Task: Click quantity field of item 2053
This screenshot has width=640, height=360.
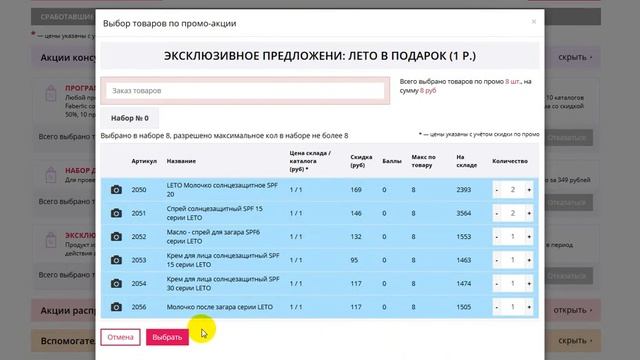Action: 513,260
